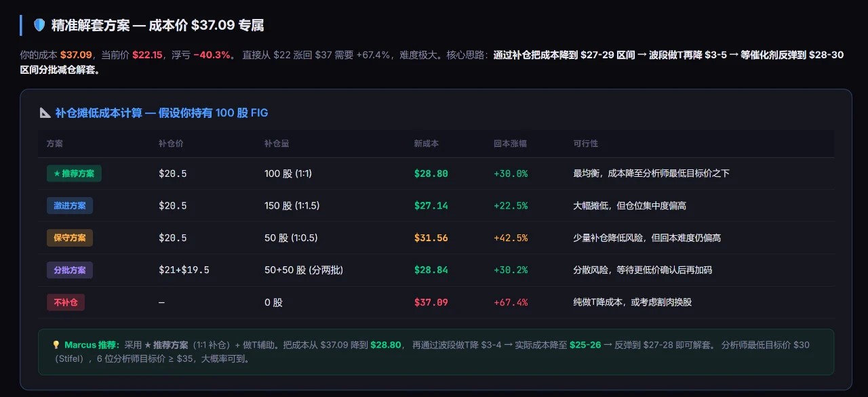Select the ★ 推荐方案 badge
The height and width of the screenshot is (397, 868).
click(74, 173)
